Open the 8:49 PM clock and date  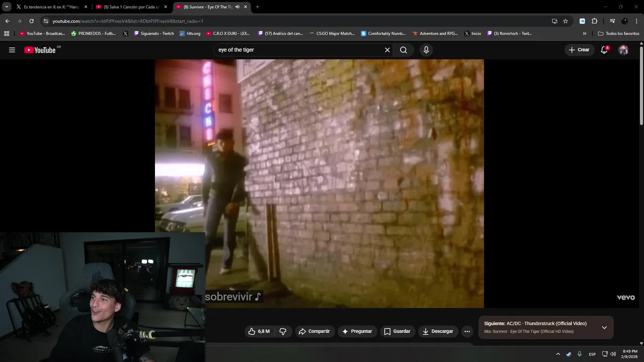click(x=630, y=354)
